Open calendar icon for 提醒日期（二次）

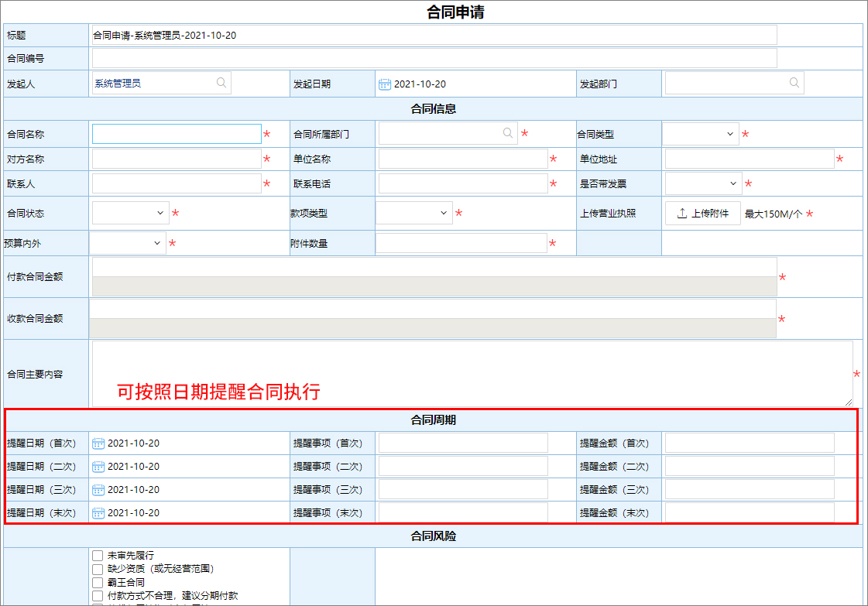[x=98, y=467]
